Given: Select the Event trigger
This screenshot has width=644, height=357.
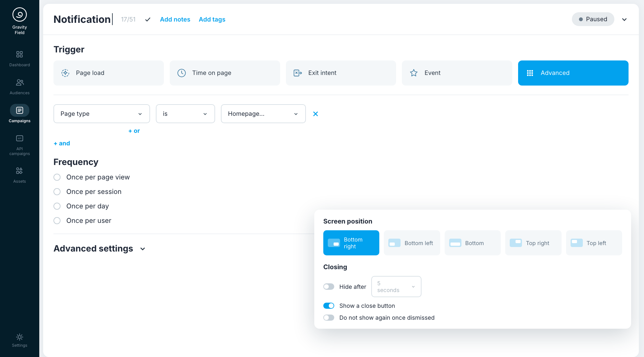Looking at the screenshot, I should [457, 73].
